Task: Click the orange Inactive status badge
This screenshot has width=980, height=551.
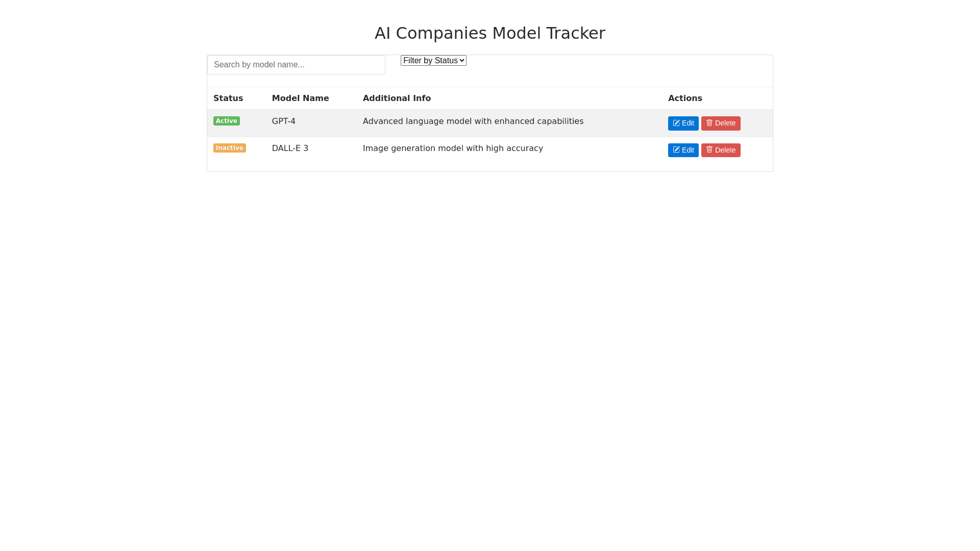Action: pyautogui.click(x=230, y=148)
